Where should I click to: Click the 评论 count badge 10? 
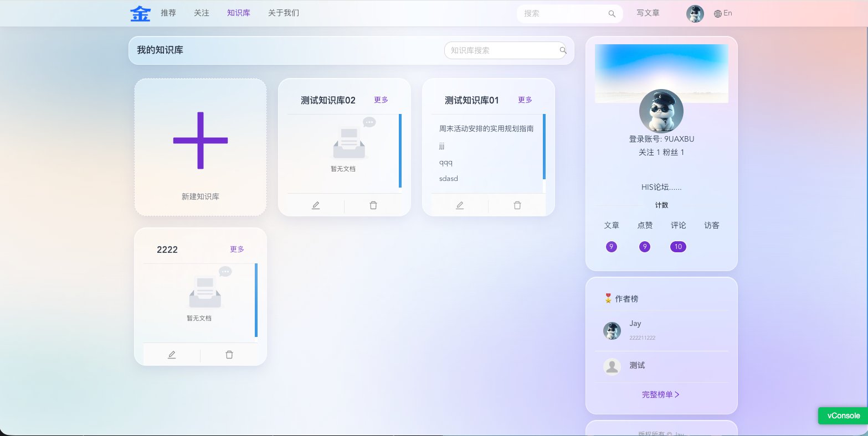click(x=678, y=247)
